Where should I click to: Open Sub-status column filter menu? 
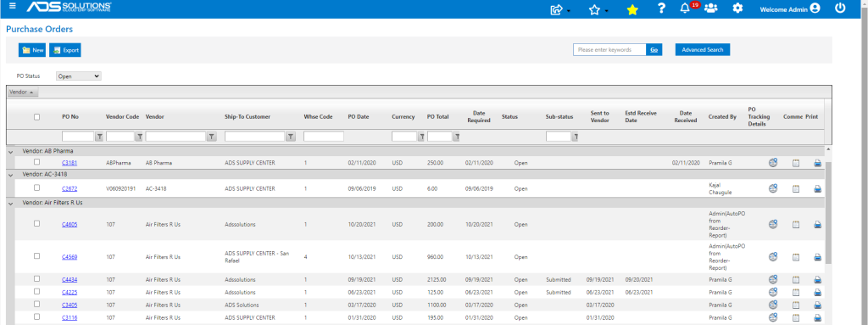(x=576, y=137)
